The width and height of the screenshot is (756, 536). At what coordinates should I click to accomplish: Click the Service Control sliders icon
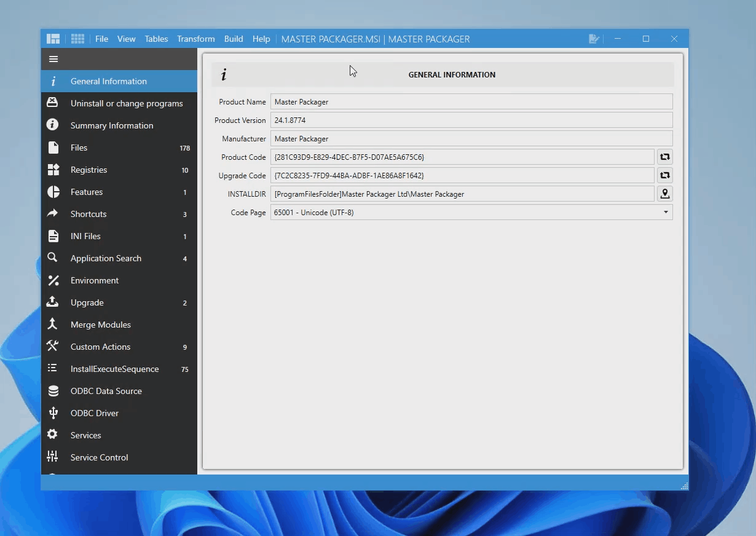53,457
